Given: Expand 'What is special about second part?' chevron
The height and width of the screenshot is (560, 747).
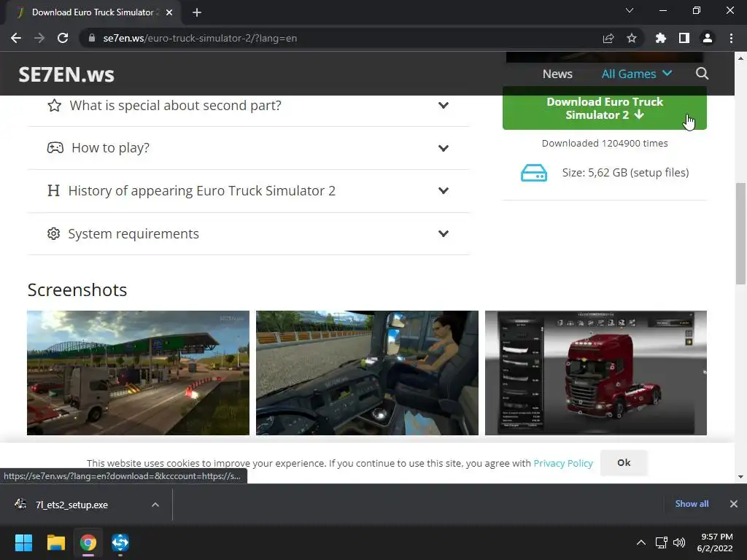Looking at the screenshot, I should point(444,105).
